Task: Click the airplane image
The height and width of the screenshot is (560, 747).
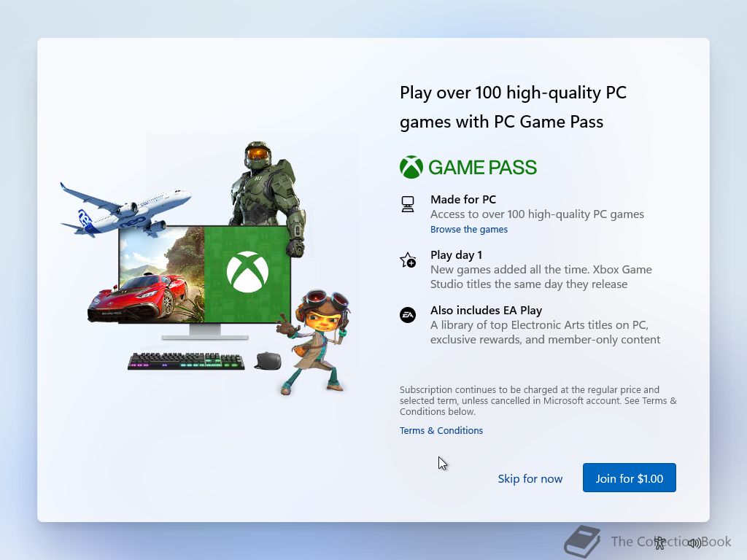Action: point(125,209)
